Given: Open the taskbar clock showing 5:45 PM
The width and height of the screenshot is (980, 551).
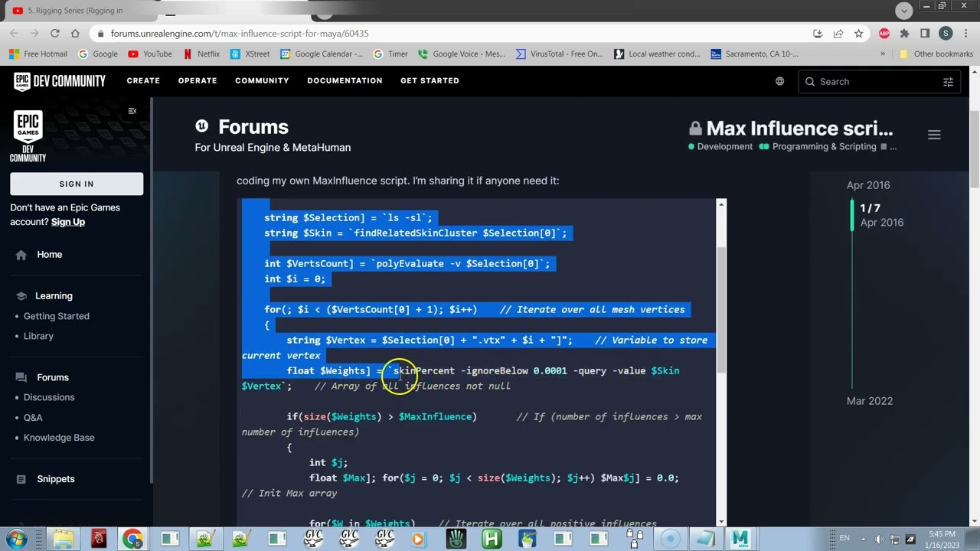Looking at the screenshot, I should pyautogui.click(x=942, y=539).
